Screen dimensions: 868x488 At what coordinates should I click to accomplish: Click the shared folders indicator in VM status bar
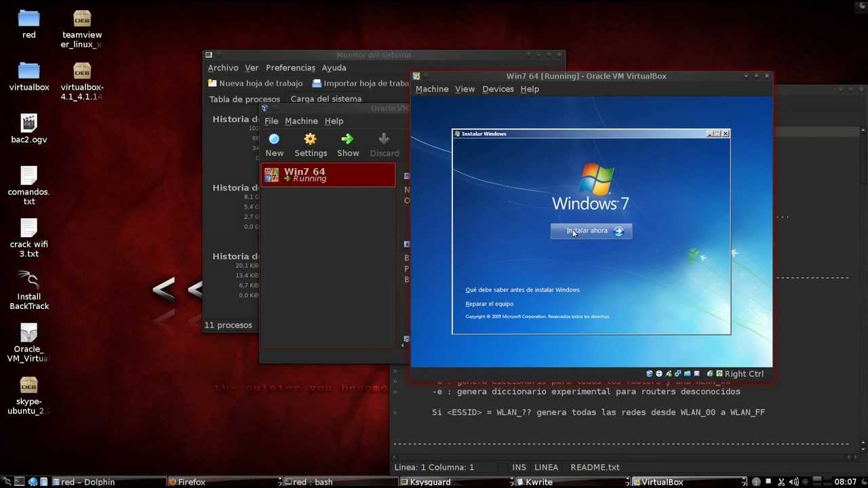pyautogui.click(x=687, y=373)
